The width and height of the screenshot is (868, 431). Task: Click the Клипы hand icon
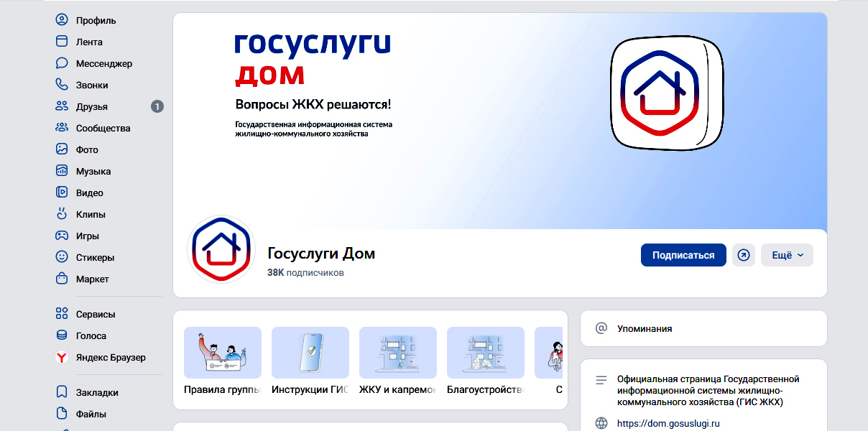[x=62, y=214]
